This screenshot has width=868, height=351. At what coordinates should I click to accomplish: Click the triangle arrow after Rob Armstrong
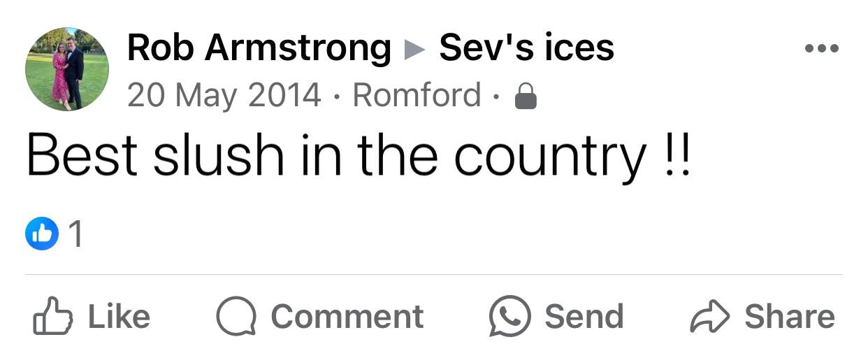coord(415,49)
